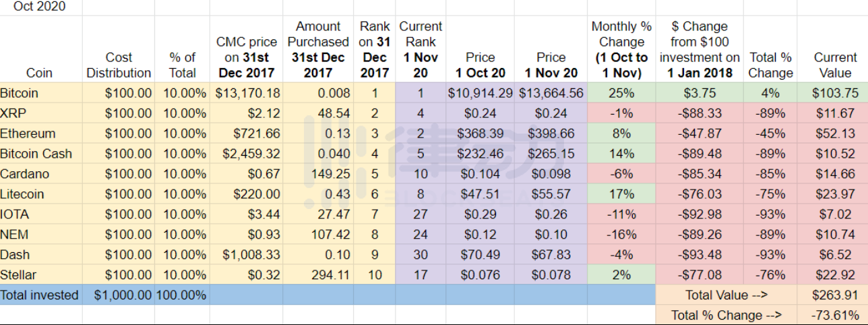Select Dash's CMC price $1,008.33

tap(247, 255)
